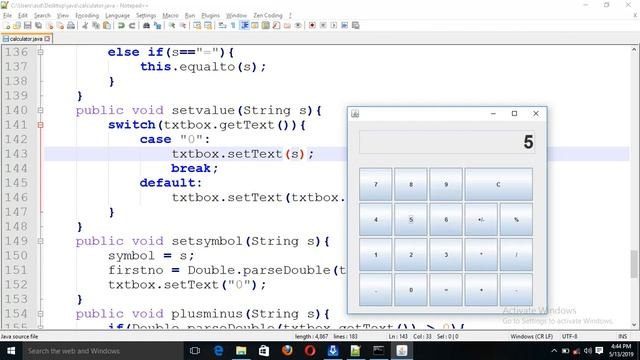
Task: Collapse plusminus method fold at line 154
Action: coord(40,314)
